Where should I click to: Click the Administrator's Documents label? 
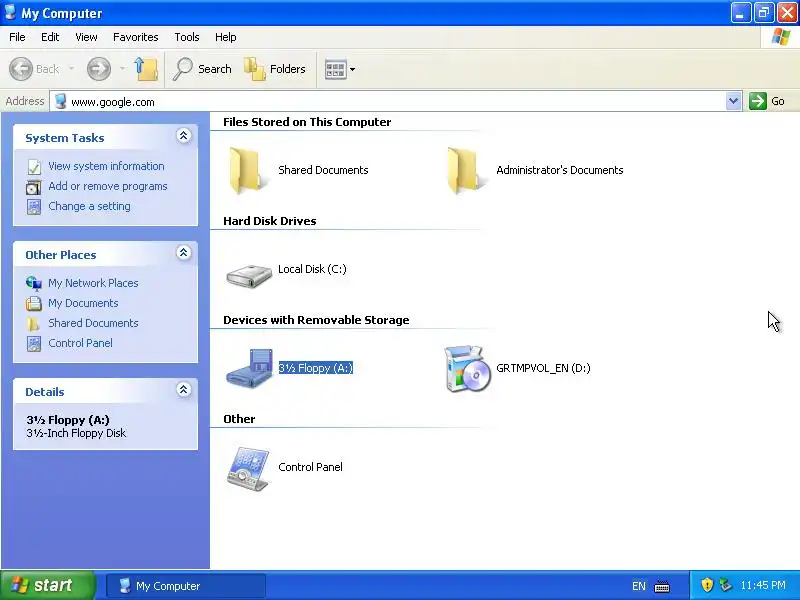pyautogui.click(x=560, y=170)
